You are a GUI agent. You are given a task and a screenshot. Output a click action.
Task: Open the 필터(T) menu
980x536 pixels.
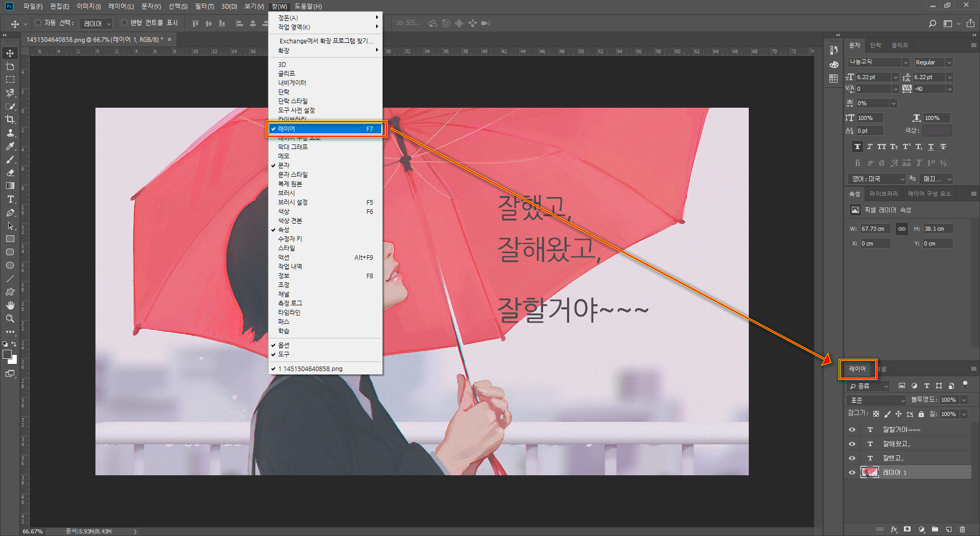(204, 6)
